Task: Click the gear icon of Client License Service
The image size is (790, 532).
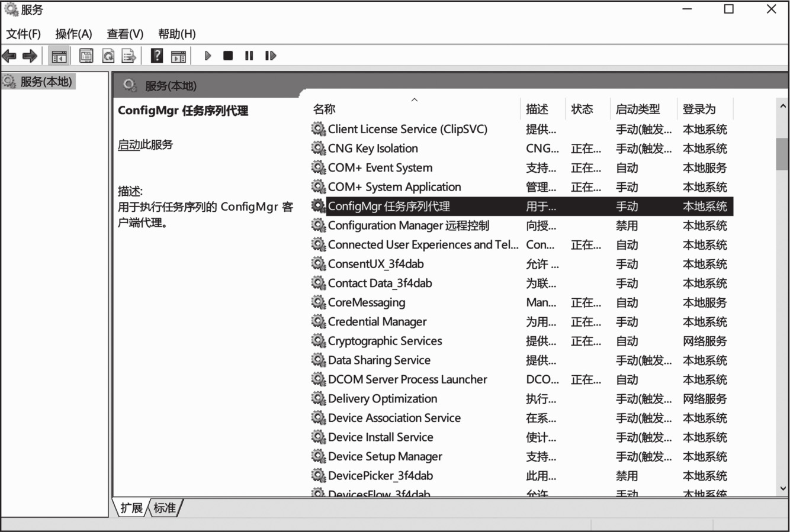Action: [319, 128]
